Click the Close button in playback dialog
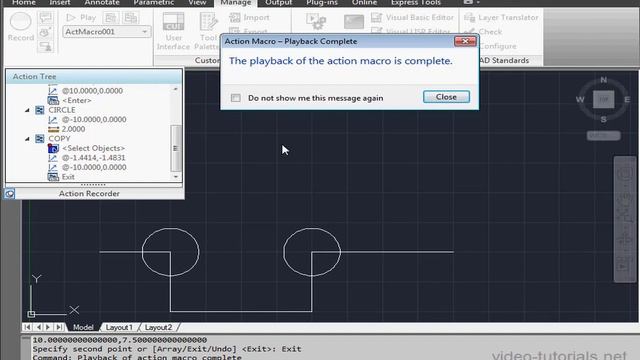The height and width of the screenshot is (360, 640). [x=446, y=97]
